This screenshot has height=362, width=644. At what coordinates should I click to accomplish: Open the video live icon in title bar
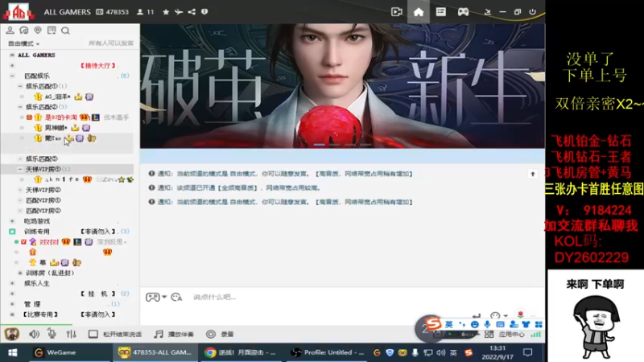tap(396, 12)
